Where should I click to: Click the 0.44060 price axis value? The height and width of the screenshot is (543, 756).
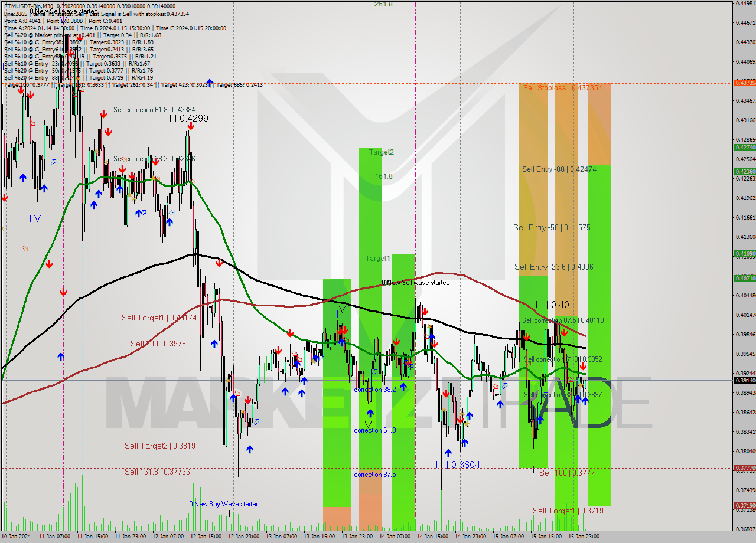pyautogui.click(x=745, y=61)
